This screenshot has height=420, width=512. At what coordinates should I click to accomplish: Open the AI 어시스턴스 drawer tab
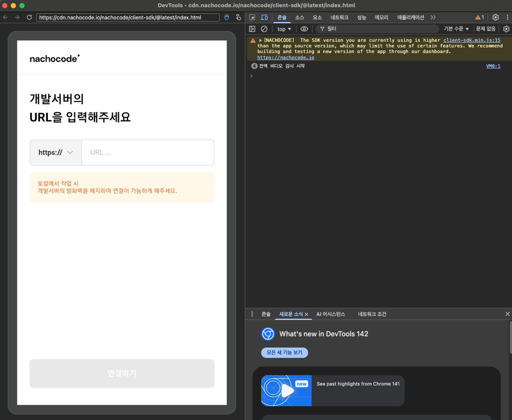(331, 314)
